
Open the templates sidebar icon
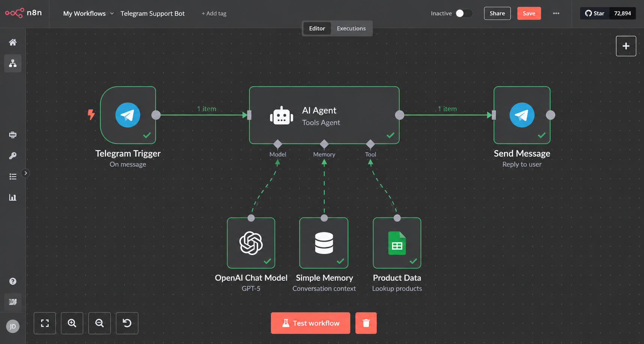[x=13, y=135]
